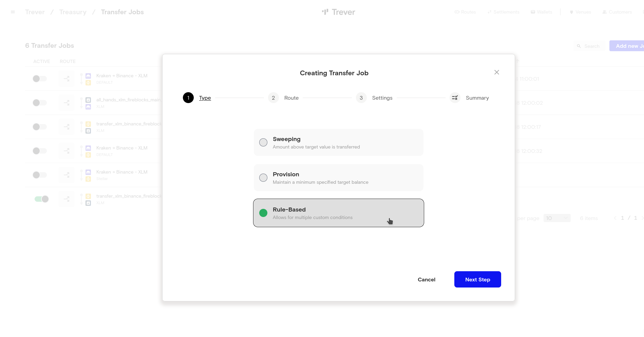Screen dimensions: 644x337
Task: Click Treasury in the breadcrumb
Action: (73, 12)
